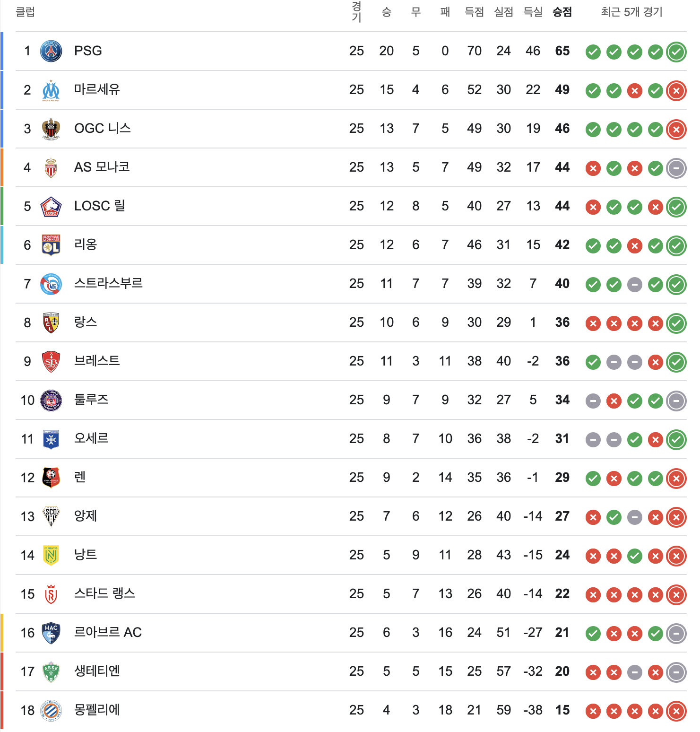Click the Stade Brestois logo
700x732 pixels.
(51, 361)
